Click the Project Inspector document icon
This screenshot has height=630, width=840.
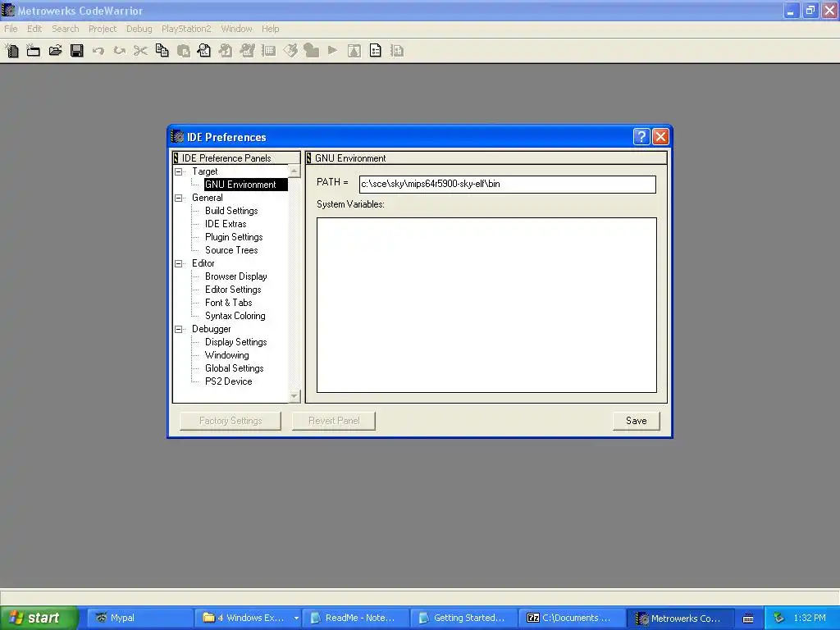(376, 51)
